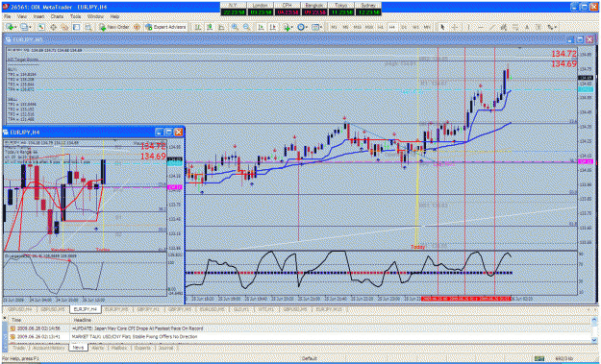Select the equidistant channel tool

click(504, 27)
